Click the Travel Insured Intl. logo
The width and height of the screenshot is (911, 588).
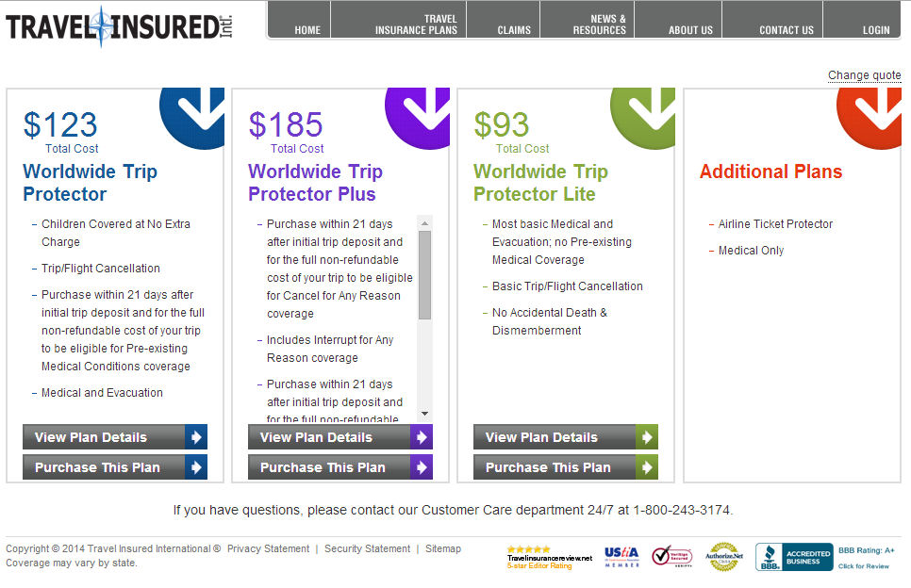(x=119, y=26)
